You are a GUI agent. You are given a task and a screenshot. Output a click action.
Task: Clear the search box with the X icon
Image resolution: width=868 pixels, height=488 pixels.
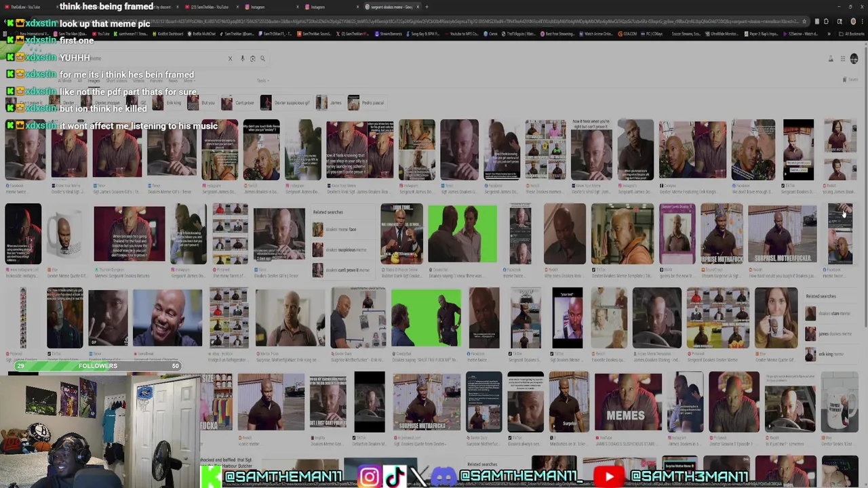tap(230, 58)
